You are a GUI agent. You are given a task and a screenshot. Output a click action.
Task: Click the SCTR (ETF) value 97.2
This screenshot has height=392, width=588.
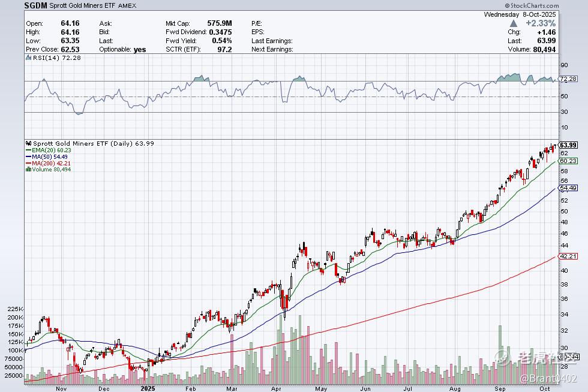[224, 49]
